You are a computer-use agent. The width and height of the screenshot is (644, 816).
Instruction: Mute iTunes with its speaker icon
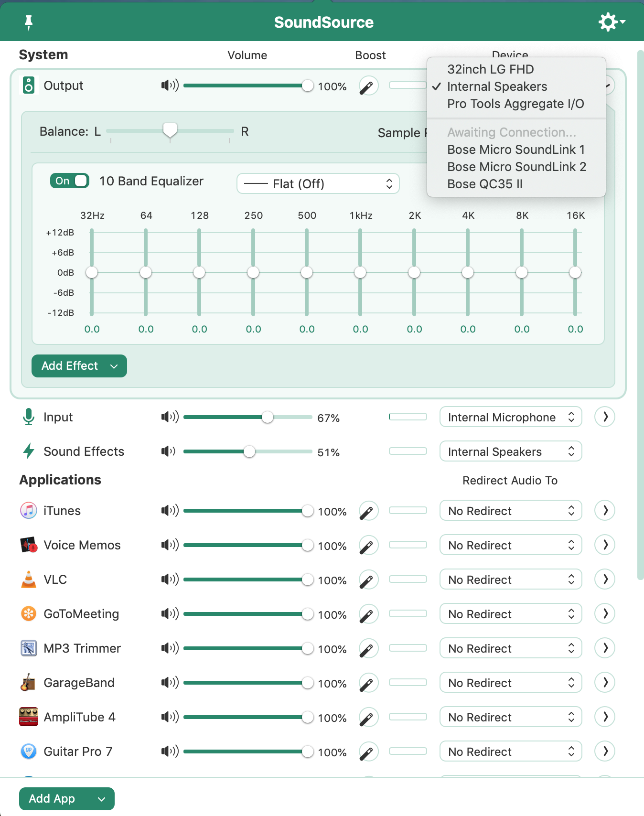pos(170,511)
